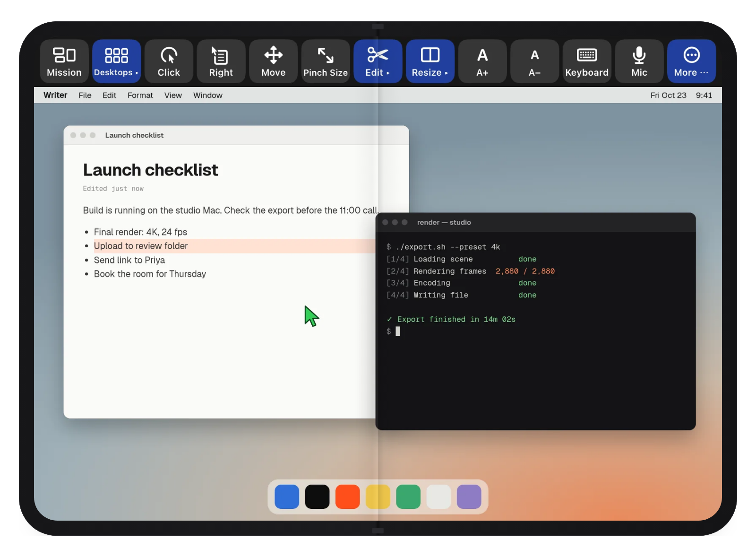
Task: Expand the Resize options button
Action: (x=430, y=61)
